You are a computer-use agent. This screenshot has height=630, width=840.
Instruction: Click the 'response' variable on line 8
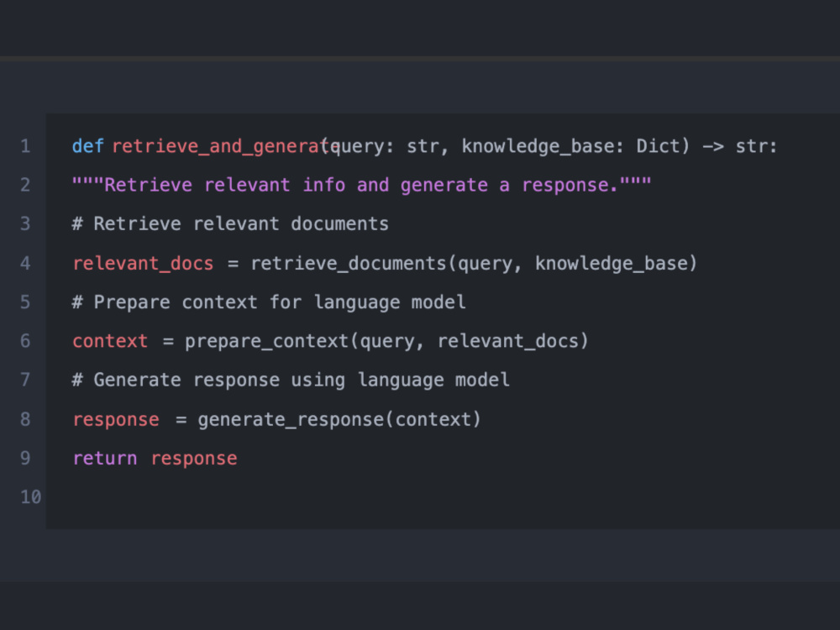click(116, 420)
